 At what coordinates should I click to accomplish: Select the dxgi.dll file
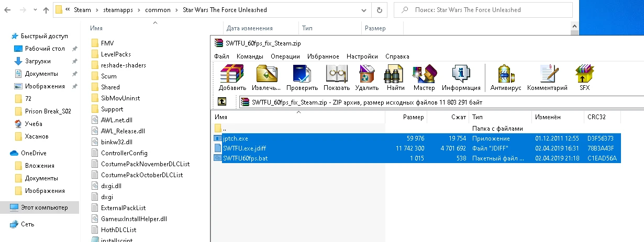[x=106, y=186]
